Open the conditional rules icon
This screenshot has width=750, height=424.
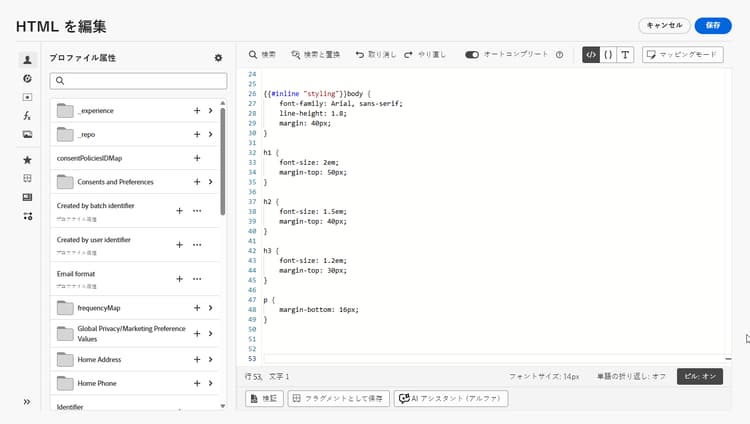click(x=27, y=216)
